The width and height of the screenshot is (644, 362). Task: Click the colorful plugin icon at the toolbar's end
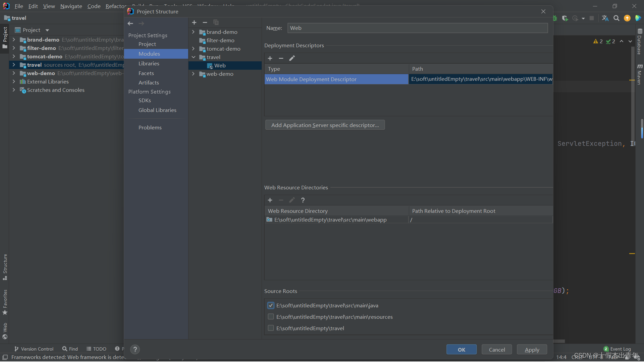pyautogui.click(x=638, y=18)
